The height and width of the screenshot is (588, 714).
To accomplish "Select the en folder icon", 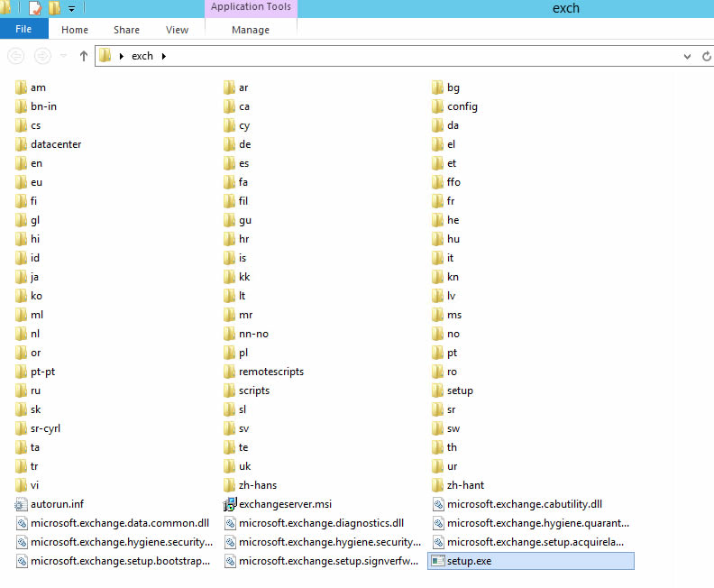I will pyautogui.click(x=21, y=163).
